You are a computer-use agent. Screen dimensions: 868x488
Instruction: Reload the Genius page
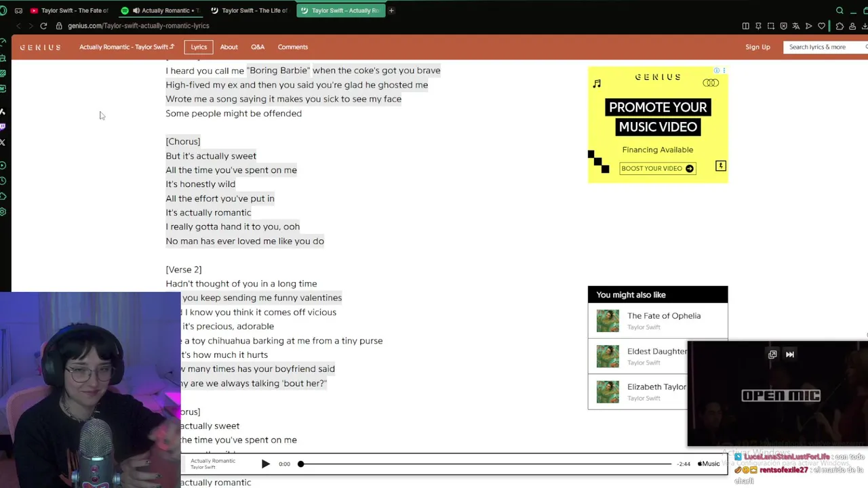pos(43,26)
